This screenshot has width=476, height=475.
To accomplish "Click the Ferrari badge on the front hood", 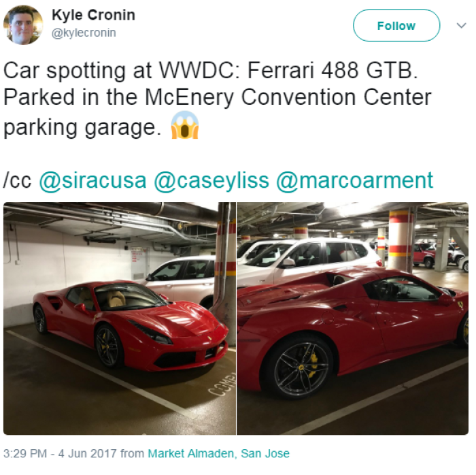I will coord(209,338).
